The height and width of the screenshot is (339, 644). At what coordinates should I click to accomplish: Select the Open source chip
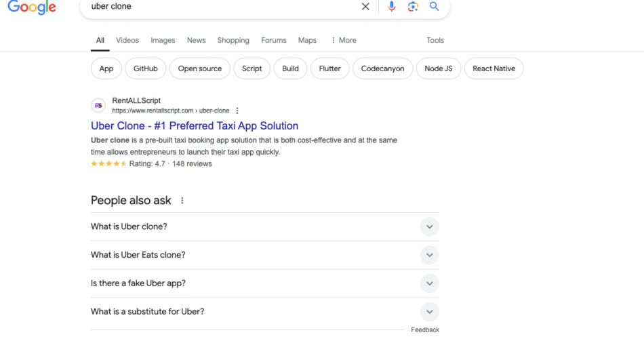pyautogui.click(x=199, y=68)
